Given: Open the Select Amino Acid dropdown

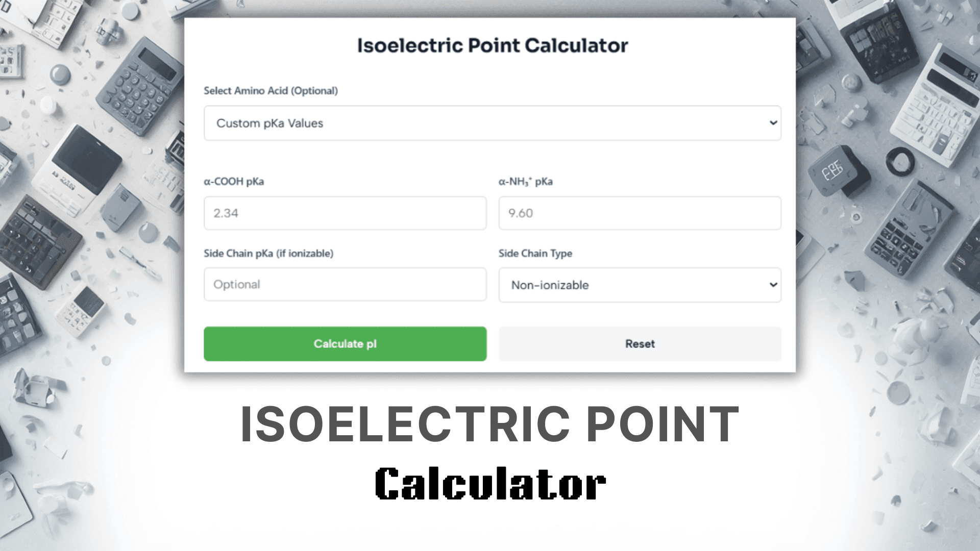Looking at the screenshot, I should 492,123.
